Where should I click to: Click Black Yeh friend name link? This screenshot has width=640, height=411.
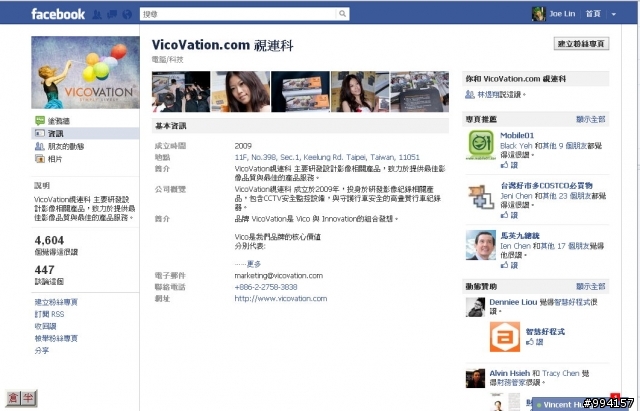click(516, 146)
